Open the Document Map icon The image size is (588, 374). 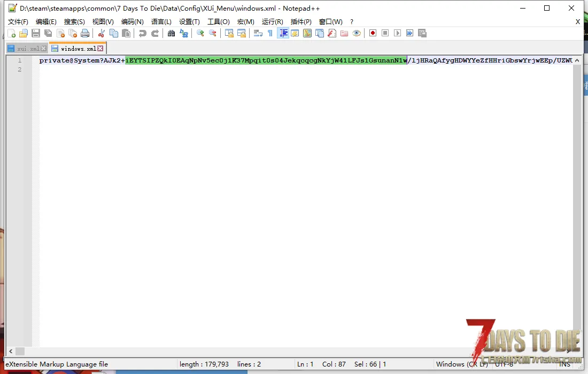click(x=307, y=33)
